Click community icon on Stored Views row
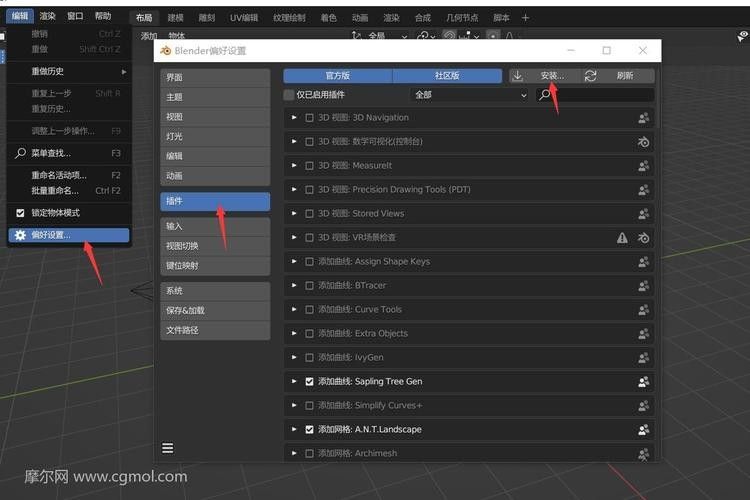The width and height of the screenshot is (750, 500). pyautogui.click(x=643, y=213)
